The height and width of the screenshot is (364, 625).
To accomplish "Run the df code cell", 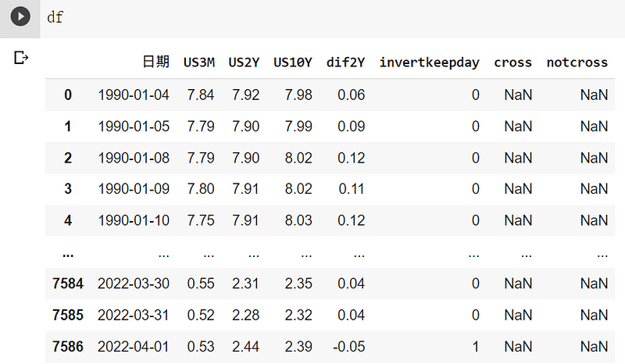I will pos(20,16).
